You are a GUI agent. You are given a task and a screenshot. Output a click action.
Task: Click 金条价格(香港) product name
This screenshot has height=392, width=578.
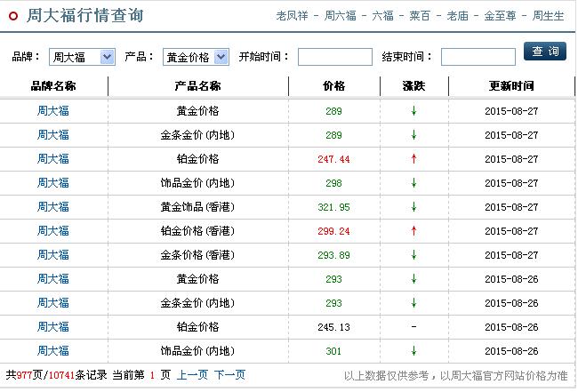point(197,254)
